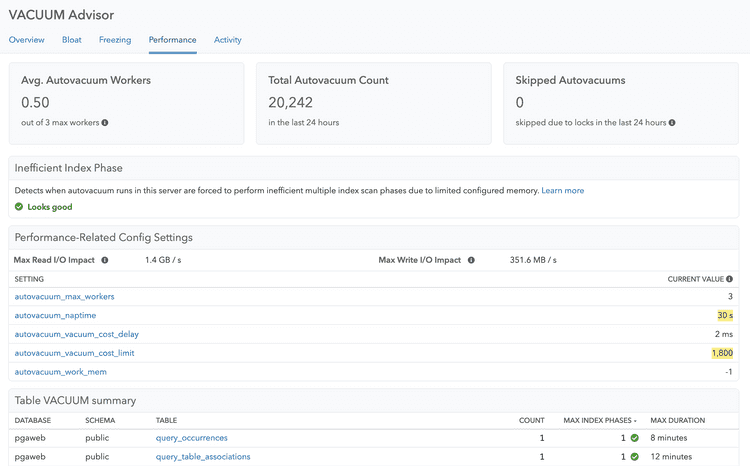
Task: Click the 351.6 MB / s write value
Action: (533, 260)
